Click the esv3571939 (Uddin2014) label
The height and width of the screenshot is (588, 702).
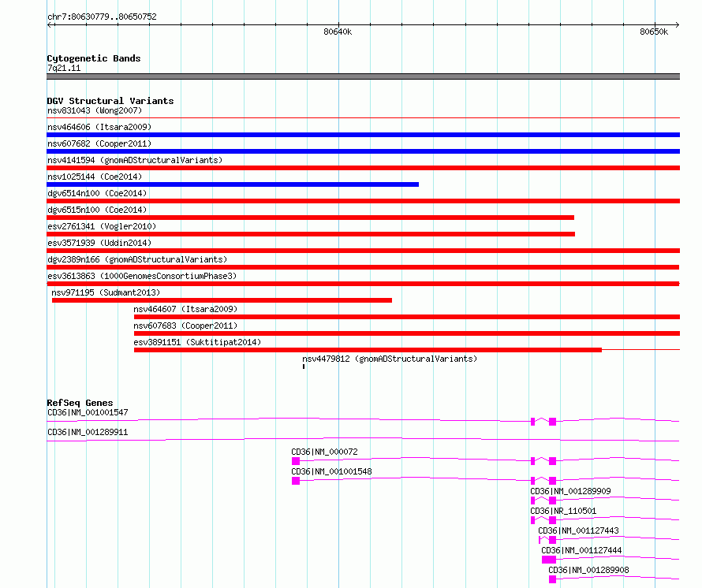coord(99,243)
